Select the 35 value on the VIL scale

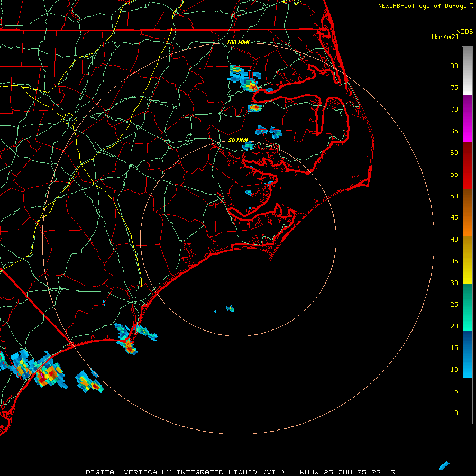(454, 261)
